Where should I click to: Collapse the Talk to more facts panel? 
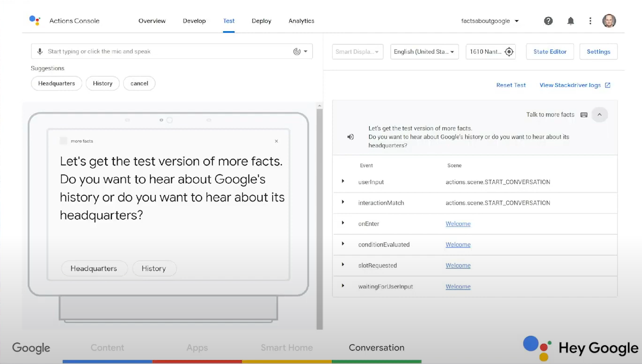tap(599, 115)
